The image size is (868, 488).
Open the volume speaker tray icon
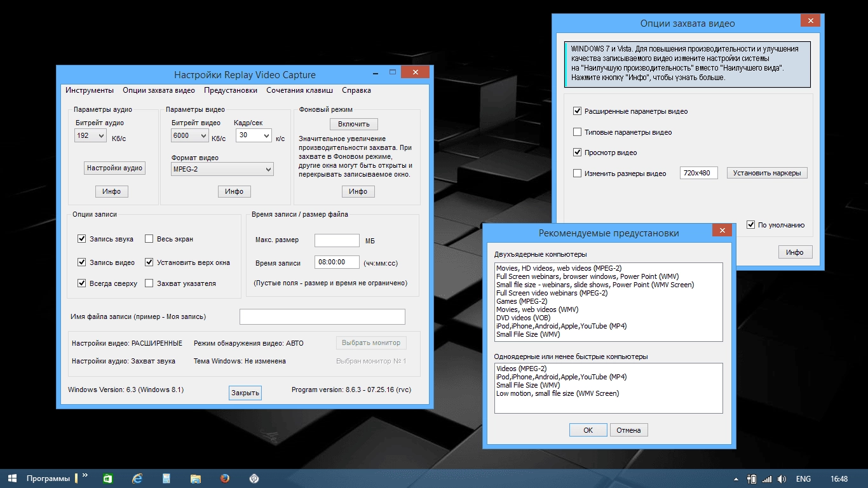pos(782,478)
